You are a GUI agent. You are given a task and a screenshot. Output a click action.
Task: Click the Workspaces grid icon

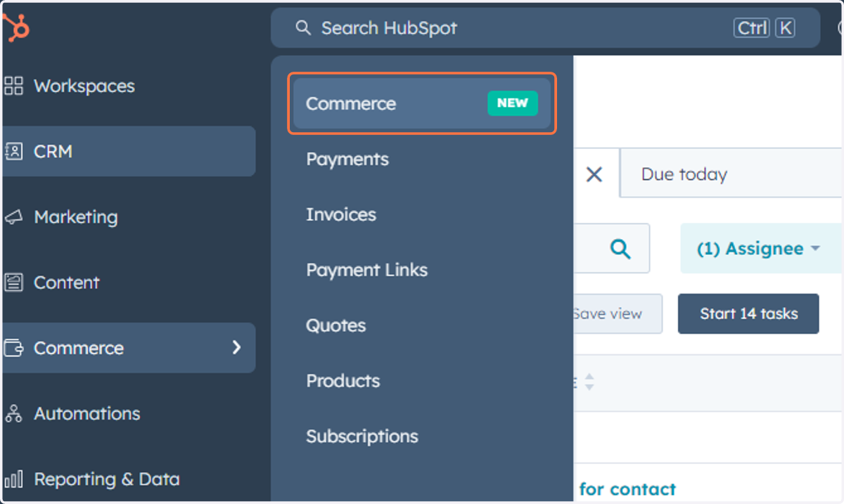click(x=13, y=86)
